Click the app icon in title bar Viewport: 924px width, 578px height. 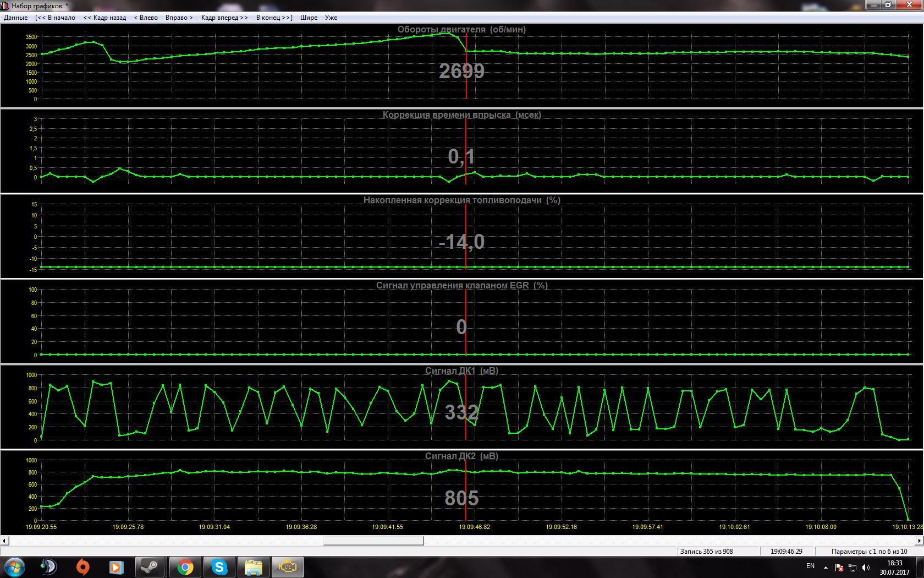[x=5, y=6]
